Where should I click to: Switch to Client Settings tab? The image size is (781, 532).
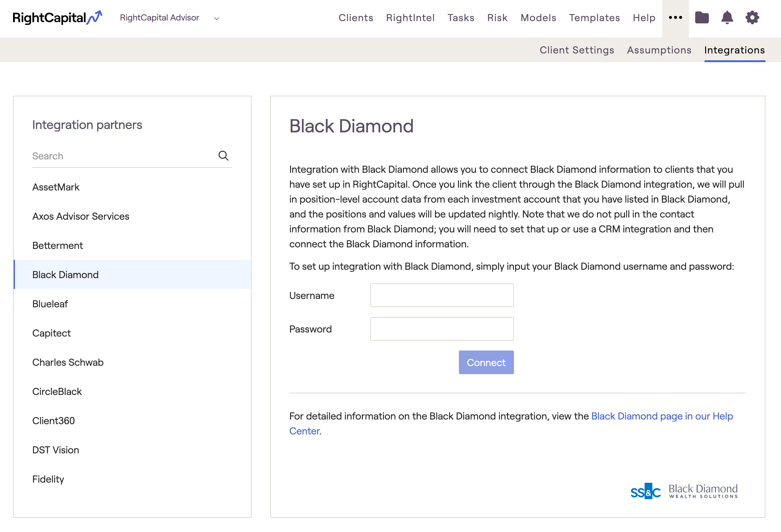[x=577, y=50]
